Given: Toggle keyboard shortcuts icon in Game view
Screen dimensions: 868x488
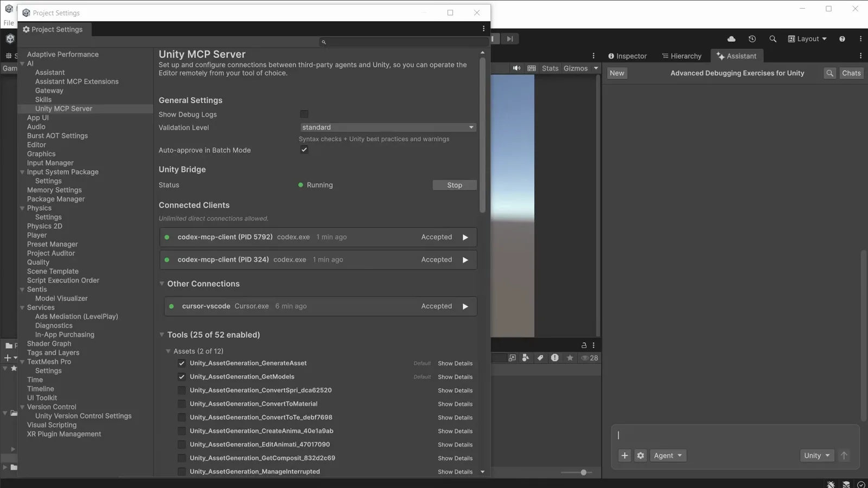Looking at the screenshot, I should click(x=532, y=68).
